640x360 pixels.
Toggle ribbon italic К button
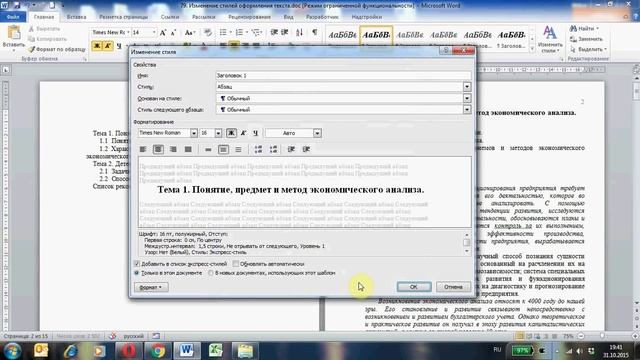click(x=108, y=46)
